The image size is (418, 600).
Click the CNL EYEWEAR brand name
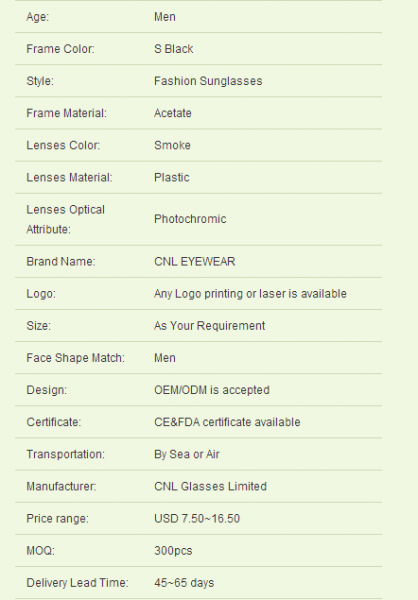(194, 262)
